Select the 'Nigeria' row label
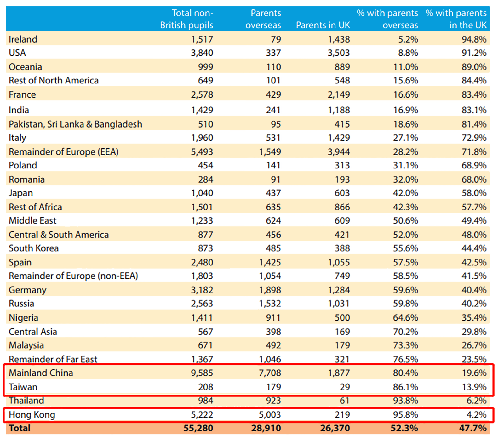 [23, 318]
